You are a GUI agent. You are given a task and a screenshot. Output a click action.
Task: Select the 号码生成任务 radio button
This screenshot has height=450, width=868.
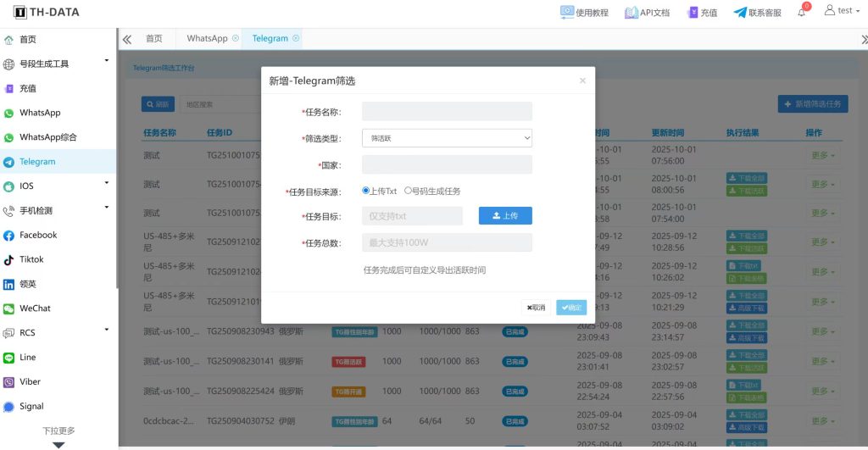pos(408,191)
